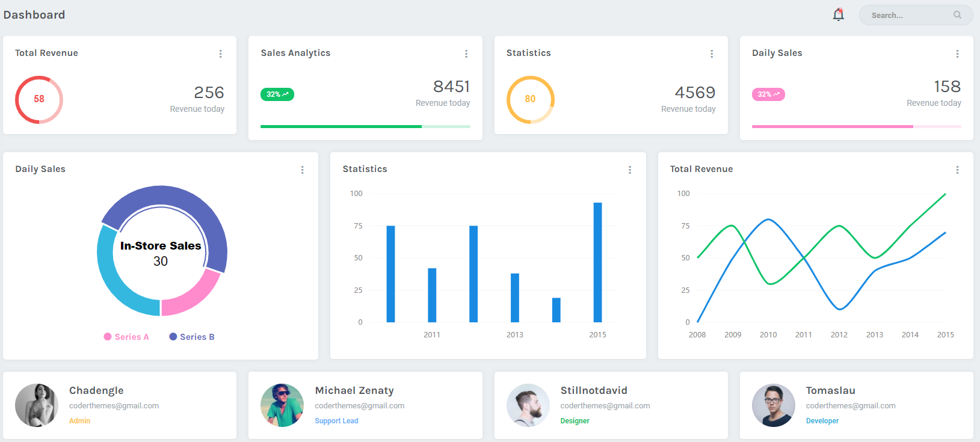Open Sales Analytics card kebab menu
The width and height of the screenshot is (980, 442).
pos(466,54)
